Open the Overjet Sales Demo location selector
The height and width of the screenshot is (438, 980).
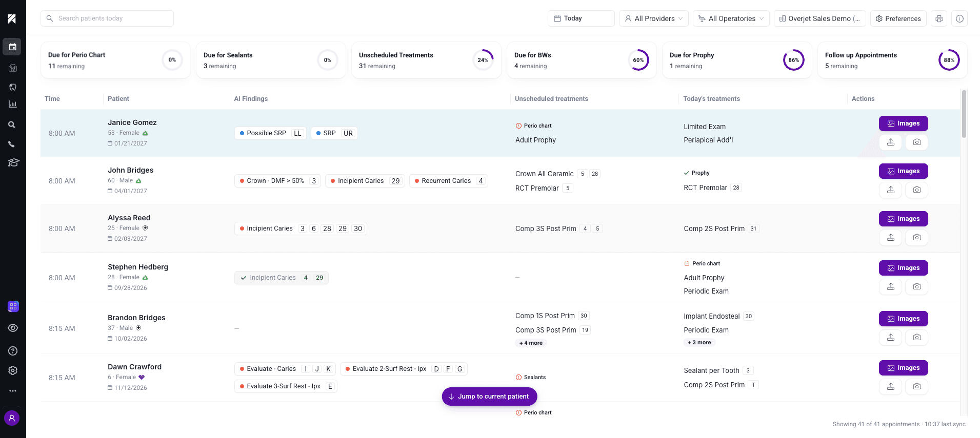coord(820,18)
